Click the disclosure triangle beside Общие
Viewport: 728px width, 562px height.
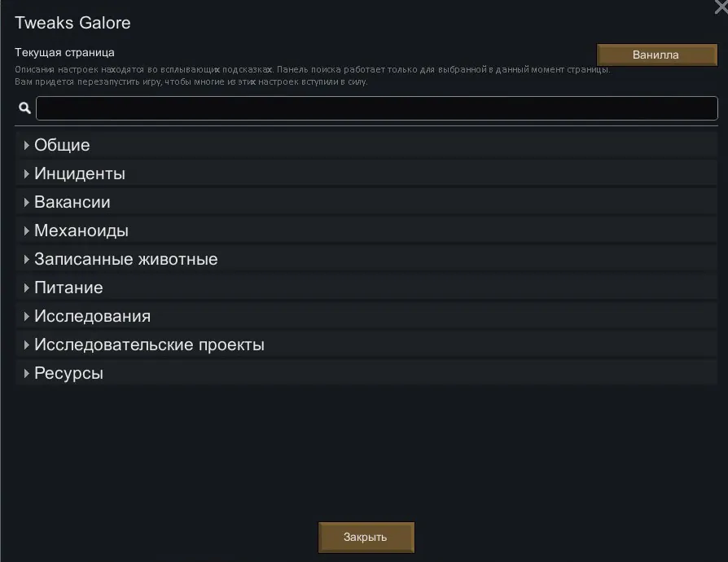[27, 146]
